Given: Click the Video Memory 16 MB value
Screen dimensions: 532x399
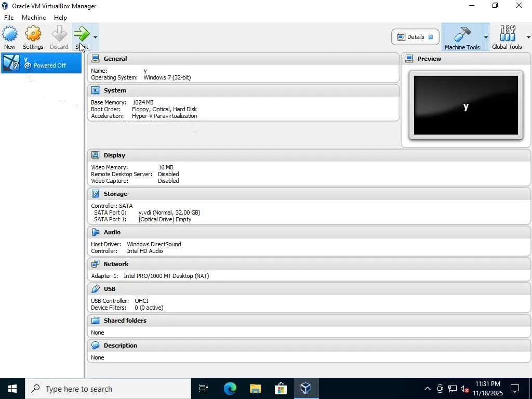Looking at the screenshot, I should 166,167.
